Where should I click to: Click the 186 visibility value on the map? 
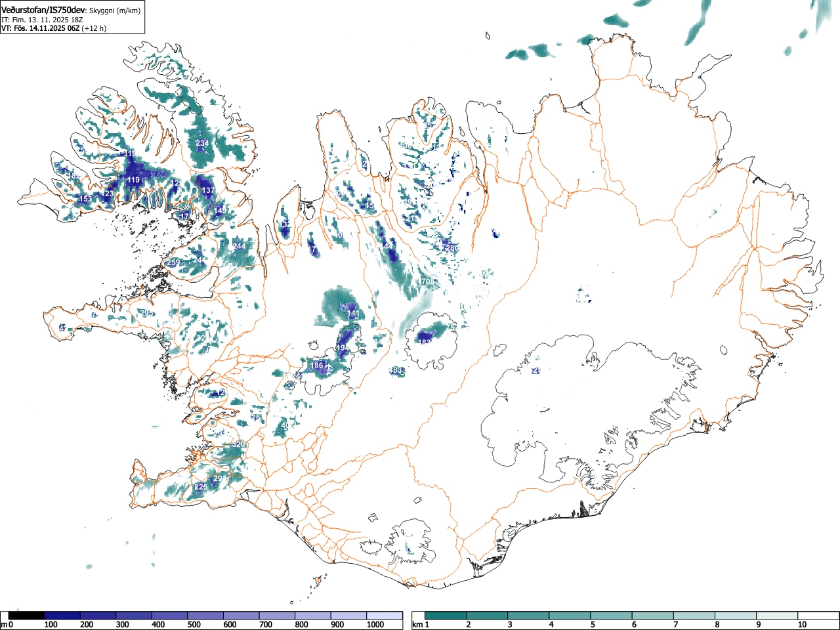(317, 366)
